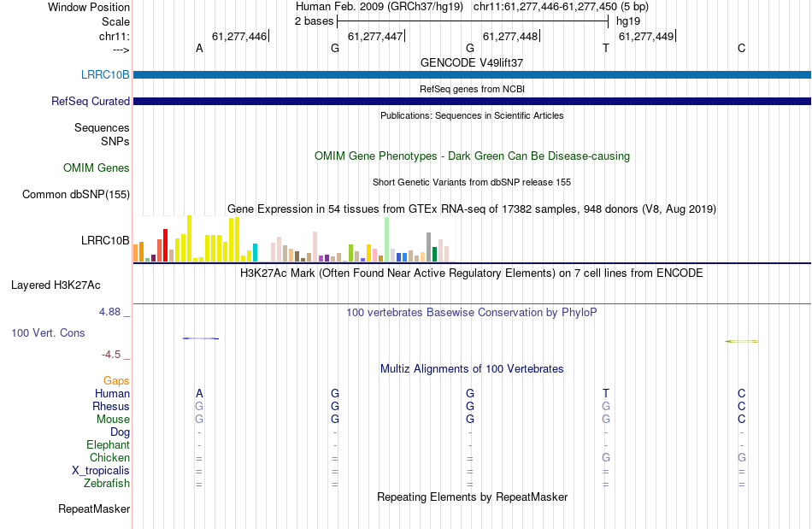Click the dark green GTEx expression bar
The height and width of the screenshot is (529, 812).
pos(434,254)
